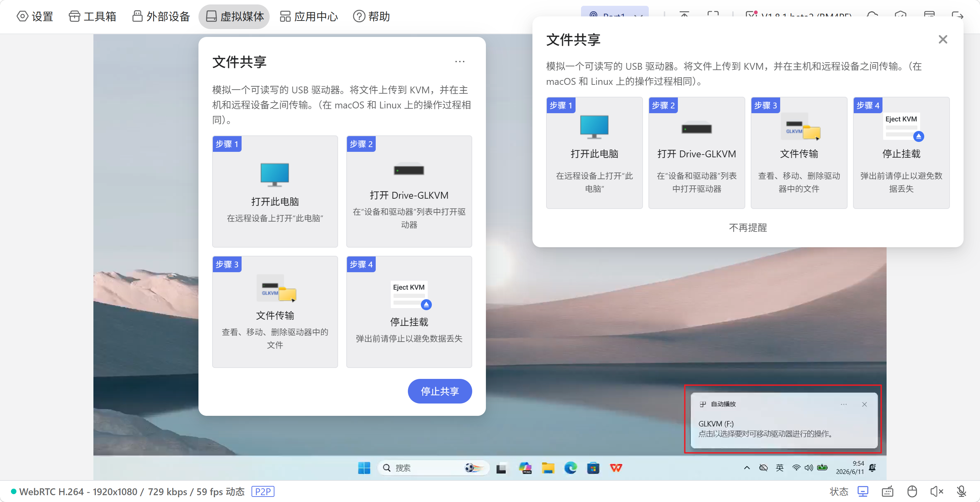
Task: Open the 帮助 menu
Action: tap(371, 16)
